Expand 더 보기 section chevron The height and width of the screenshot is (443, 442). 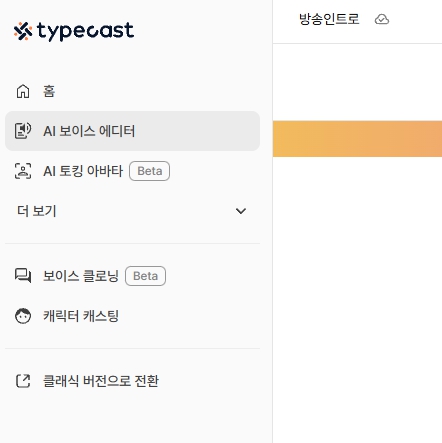241,211
